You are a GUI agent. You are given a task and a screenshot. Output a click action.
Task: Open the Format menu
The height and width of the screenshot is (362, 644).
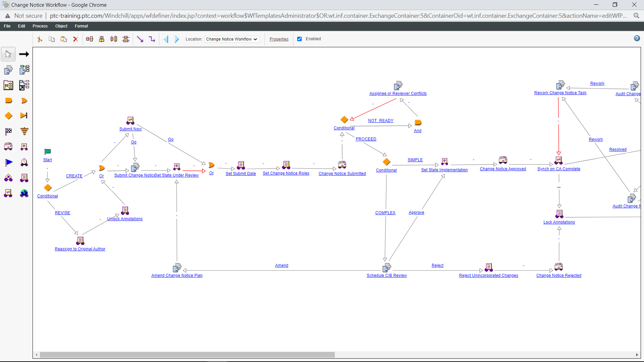click(x=81, y=26)
